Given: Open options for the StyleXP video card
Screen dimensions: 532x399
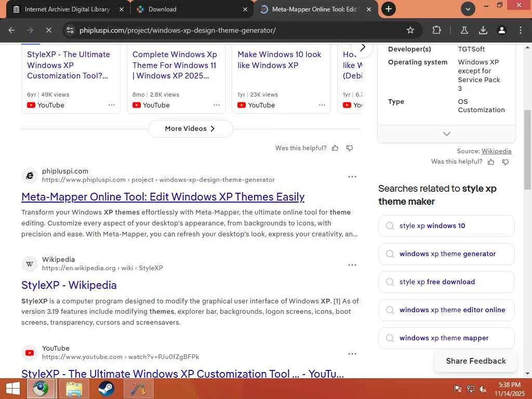Looking at the screenshot, I should pos(112,105).
